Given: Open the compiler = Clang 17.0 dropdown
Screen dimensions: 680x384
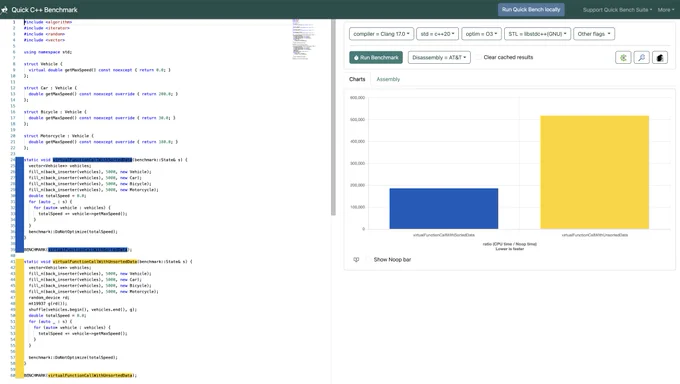Looking at the screenshot, I should 381,34.
